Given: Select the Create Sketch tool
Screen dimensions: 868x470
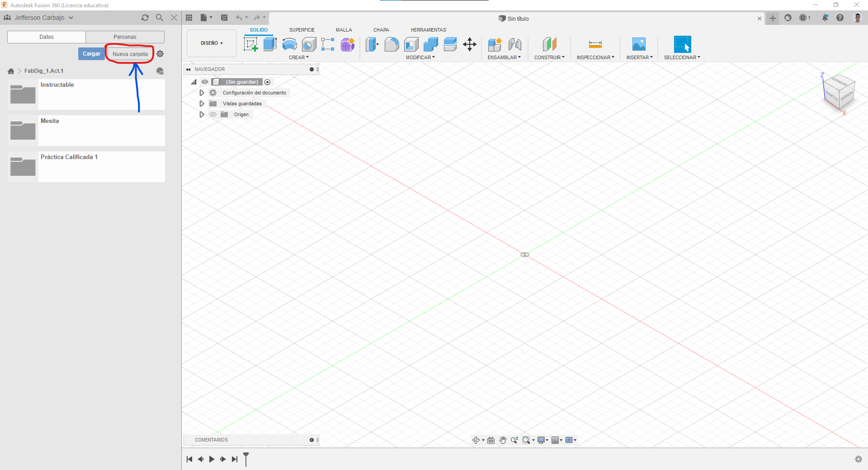Looking at the screenshot, I should tap(250, 44).
